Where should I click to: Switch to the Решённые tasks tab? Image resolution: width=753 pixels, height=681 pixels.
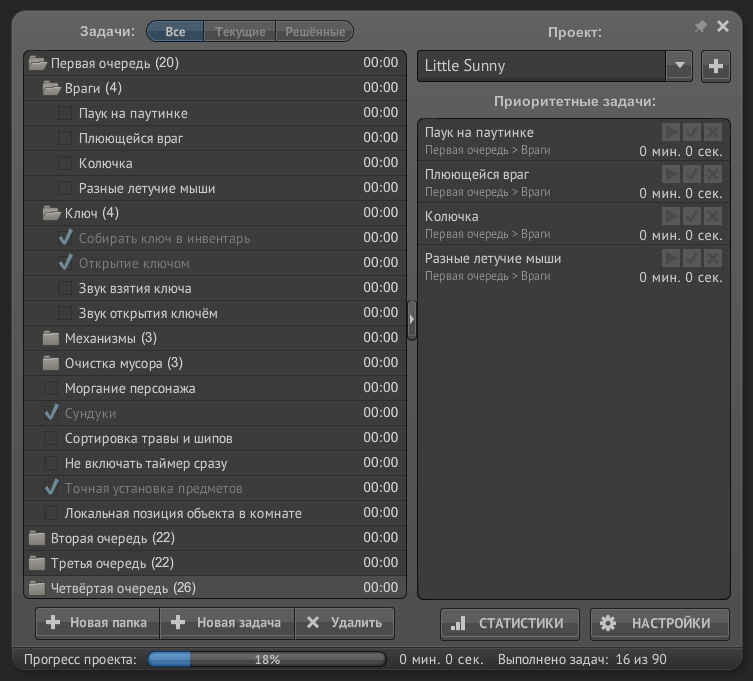coord(314,32)
